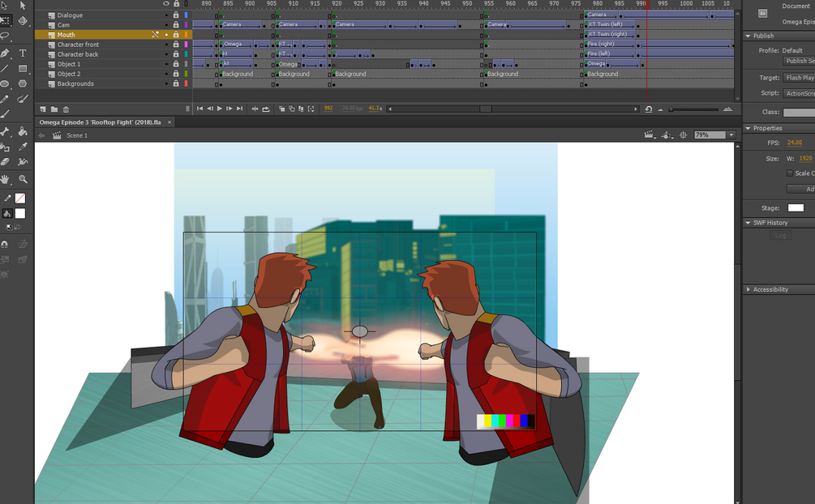Select the Line tool

click(x=5, y=68)
